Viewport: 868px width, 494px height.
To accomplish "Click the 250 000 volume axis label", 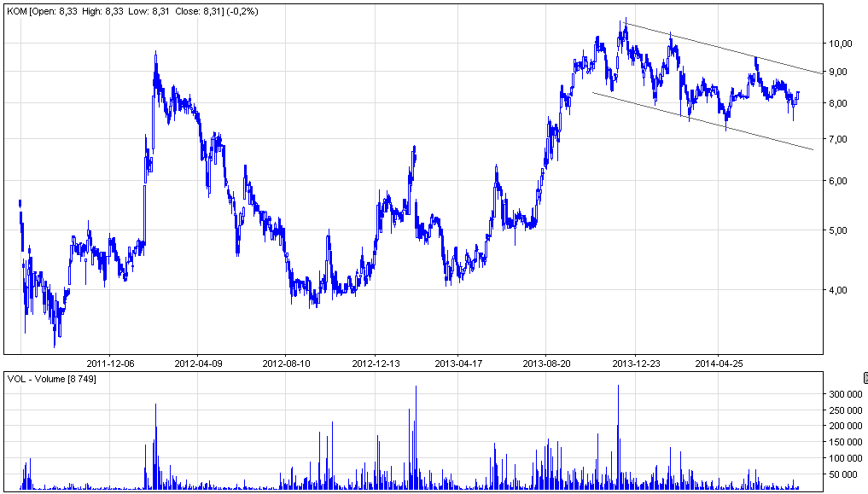I will tap(845, 410).
